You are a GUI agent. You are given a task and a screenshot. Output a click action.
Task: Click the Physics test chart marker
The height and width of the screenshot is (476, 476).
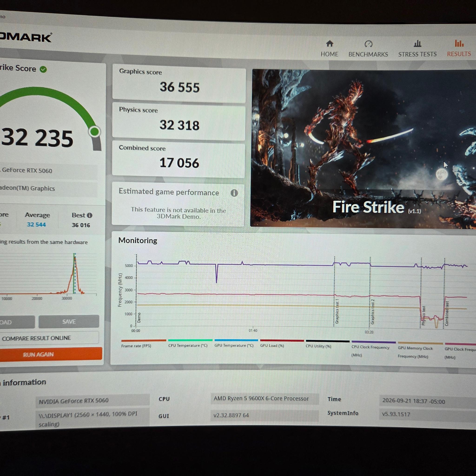coord(423,316)
